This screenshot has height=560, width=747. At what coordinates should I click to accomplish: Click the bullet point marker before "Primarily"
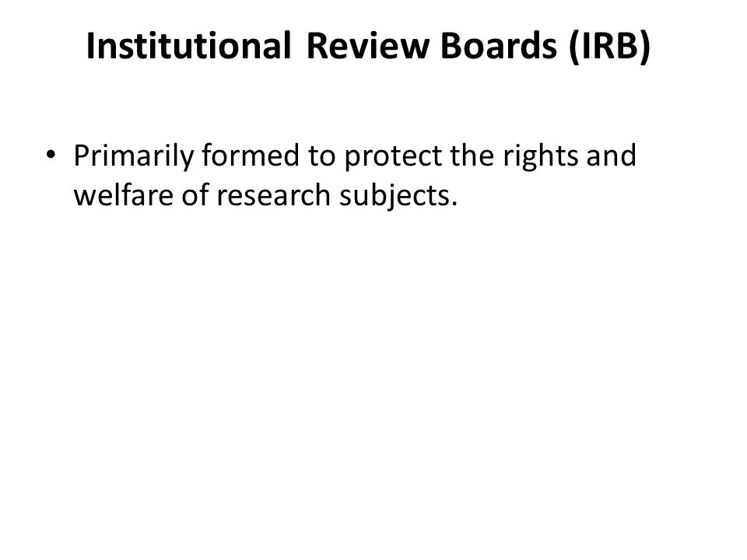(x=51, y=154)
